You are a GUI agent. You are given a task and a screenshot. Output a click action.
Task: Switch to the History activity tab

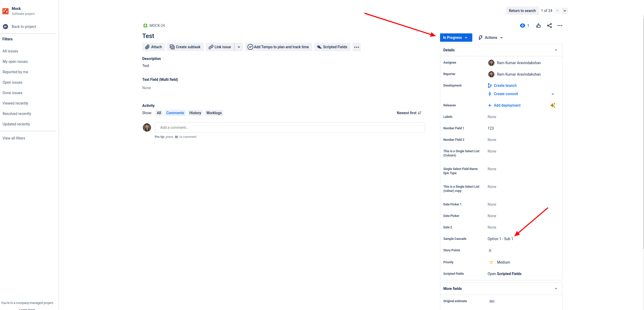[195, 113]
